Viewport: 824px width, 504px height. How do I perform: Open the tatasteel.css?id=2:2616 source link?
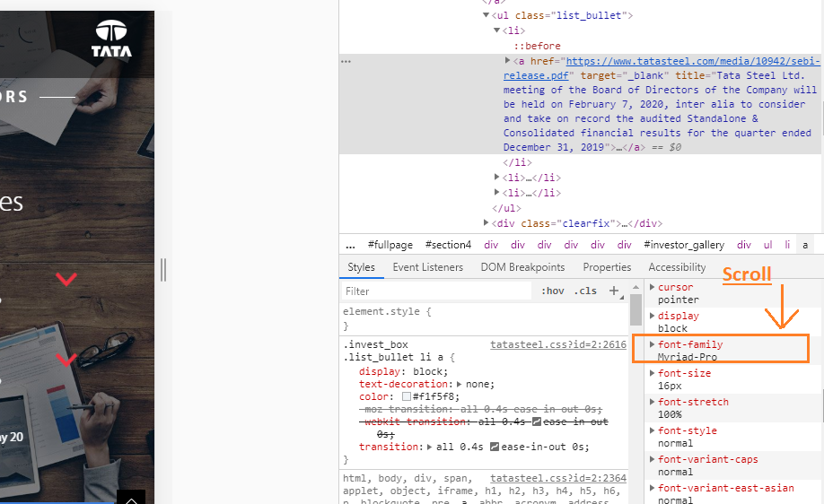(x=558, y=344)
